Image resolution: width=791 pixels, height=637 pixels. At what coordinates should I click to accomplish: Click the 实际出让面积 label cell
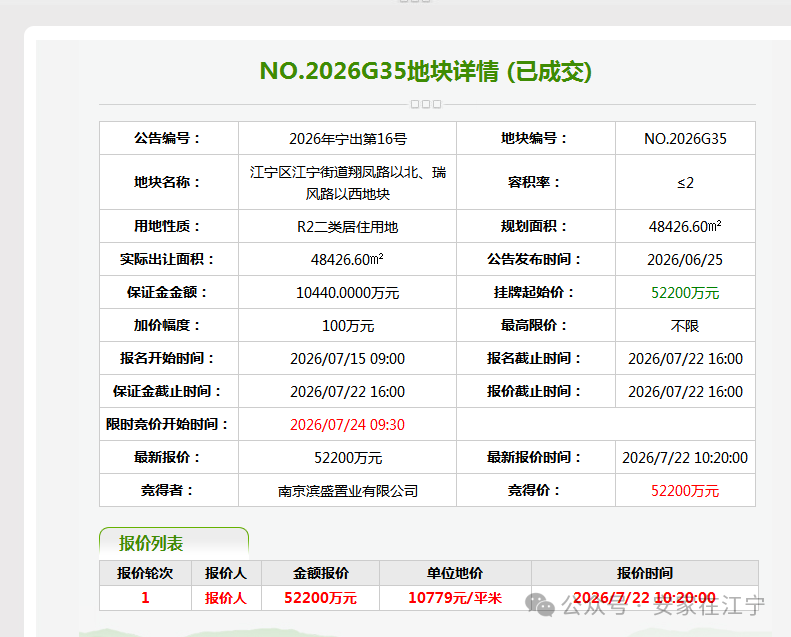click(x=169, y=259)
